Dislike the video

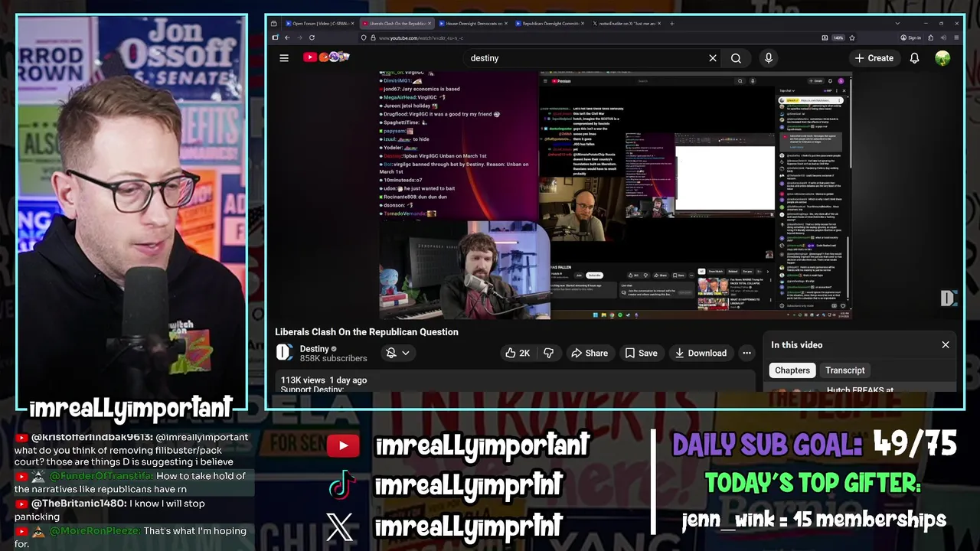pos(548,353)
